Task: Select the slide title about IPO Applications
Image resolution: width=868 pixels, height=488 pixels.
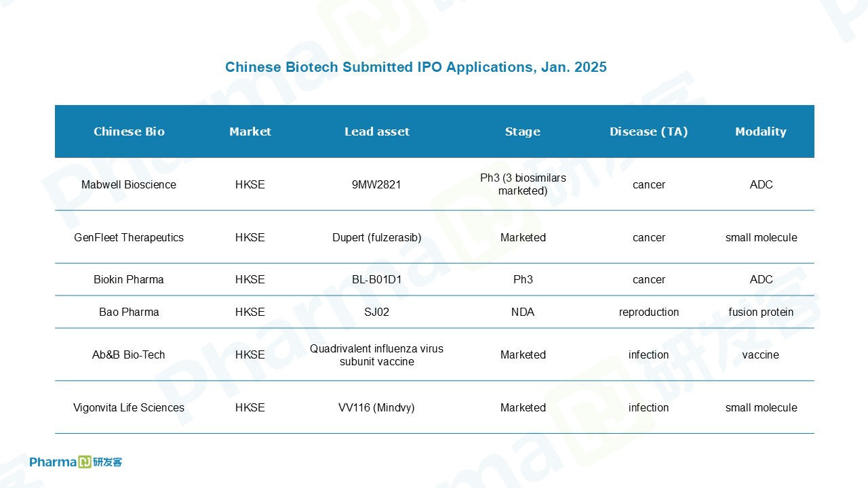Action: click(416, 67)
